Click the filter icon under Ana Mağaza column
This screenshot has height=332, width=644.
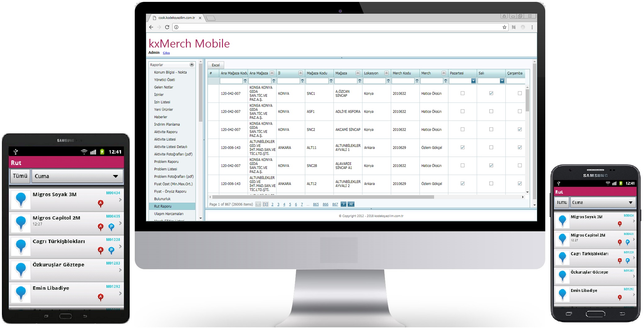274,81
